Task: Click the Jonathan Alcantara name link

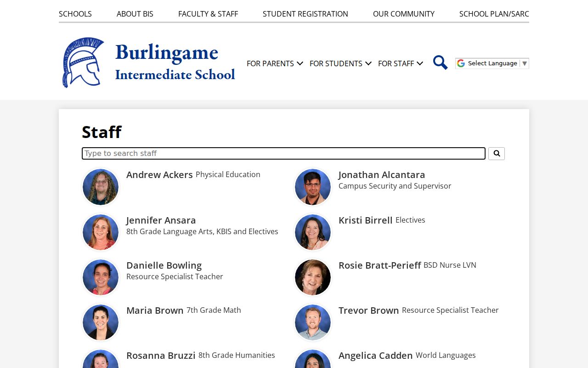Action: pos(382,175)
